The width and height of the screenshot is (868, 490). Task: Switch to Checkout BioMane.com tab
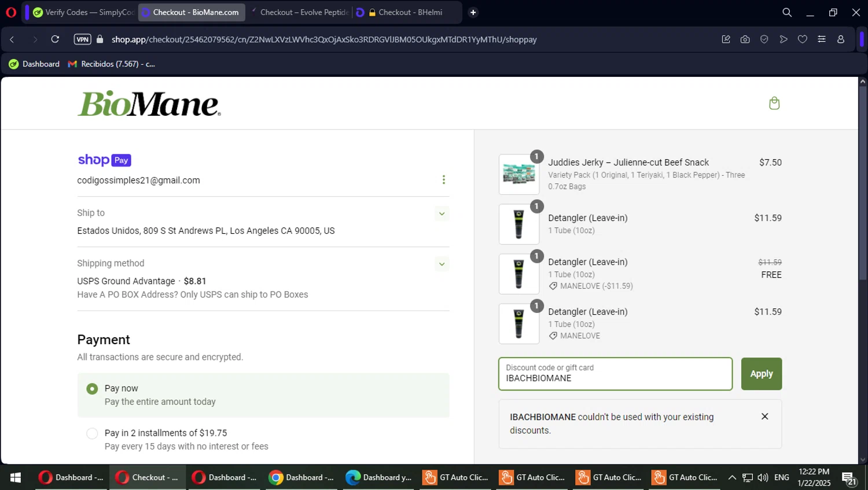pyautogui.click(x=192, y=12)
